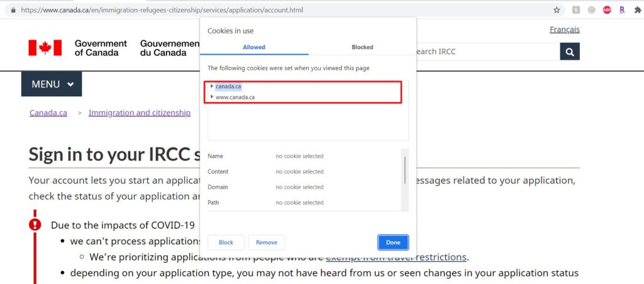
Task: Click the IRCC search magnifier button
Action: pos(570,52)
